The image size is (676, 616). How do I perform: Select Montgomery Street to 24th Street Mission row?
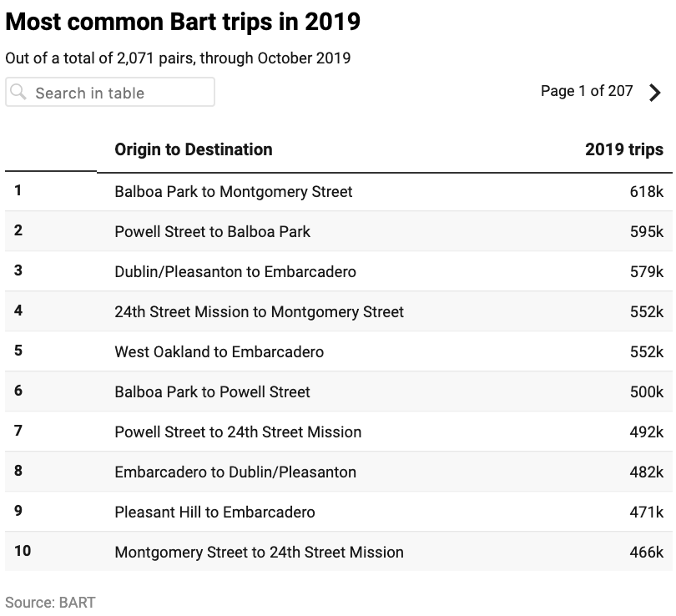point(259,553)
